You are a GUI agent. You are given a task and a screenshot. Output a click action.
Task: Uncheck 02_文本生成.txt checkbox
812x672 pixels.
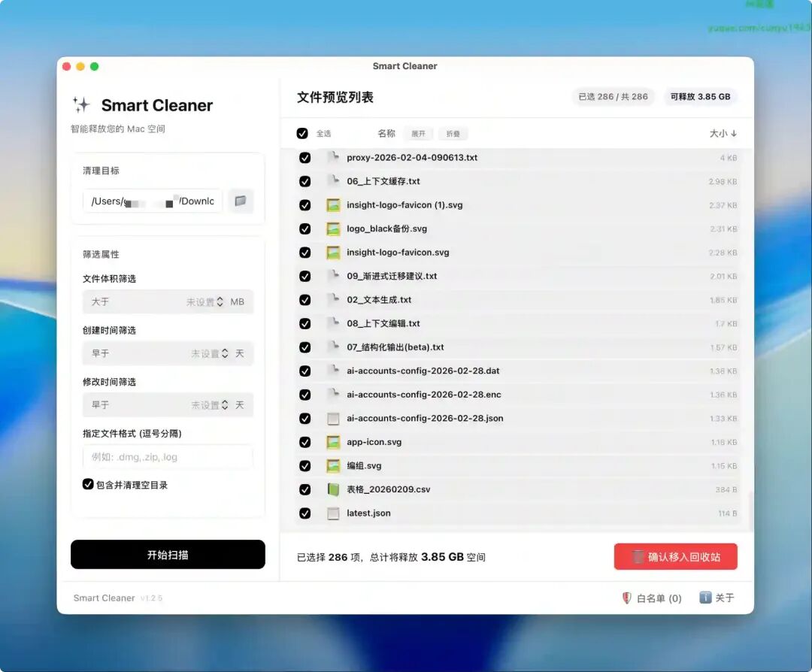[305, 300]
